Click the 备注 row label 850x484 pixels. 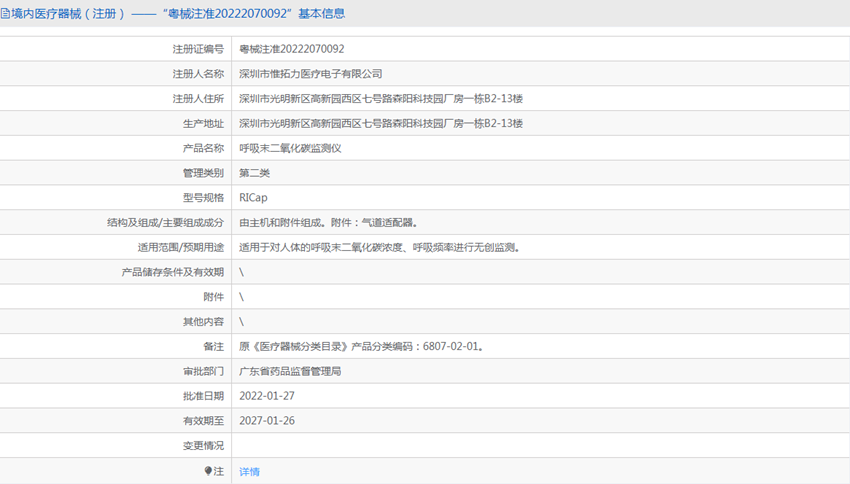(x=214, y=346)
